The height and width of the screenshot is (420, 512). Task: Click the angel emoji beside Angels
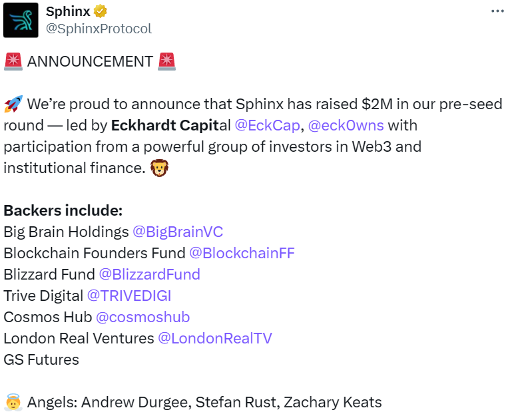click(x=13, y=403)
